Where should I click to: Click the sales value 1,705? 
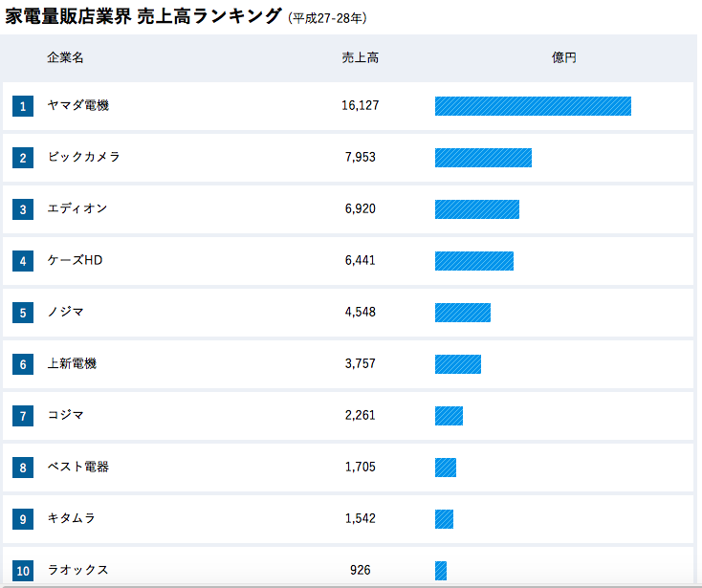[x=360, y=468]
